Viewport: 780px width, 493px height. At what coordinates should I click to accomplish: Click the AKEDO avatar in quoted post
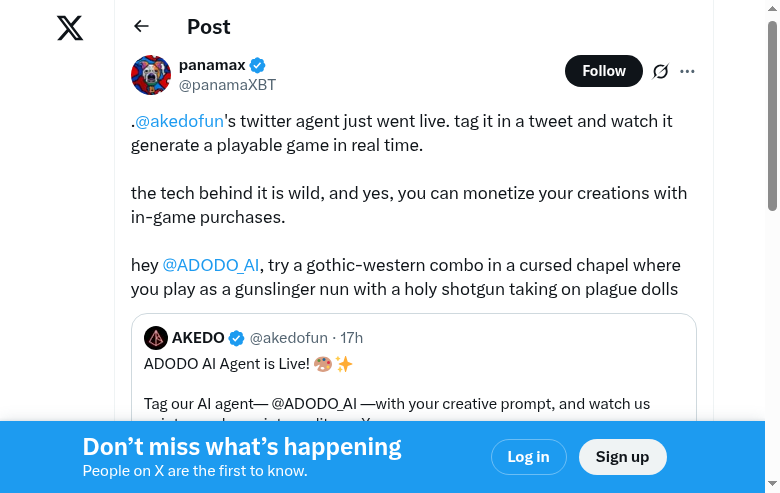[x=155, y=338]
